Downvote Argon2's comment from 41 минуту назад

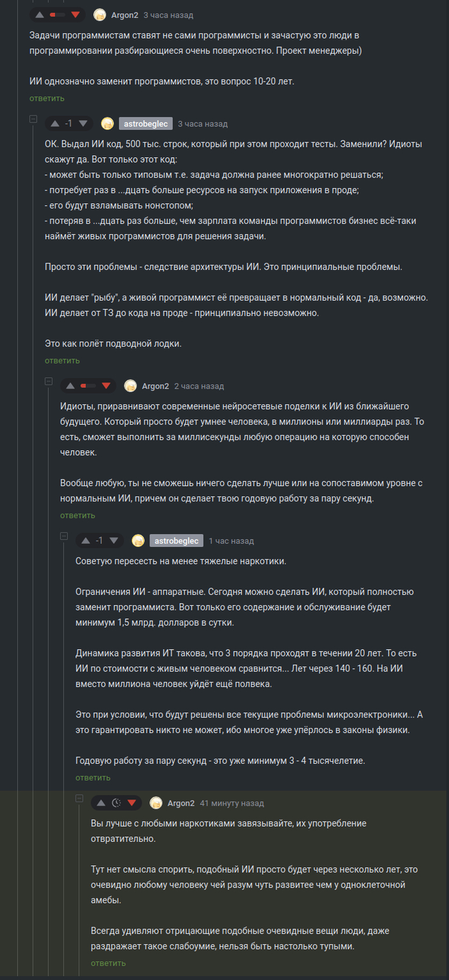click(132, 802)
